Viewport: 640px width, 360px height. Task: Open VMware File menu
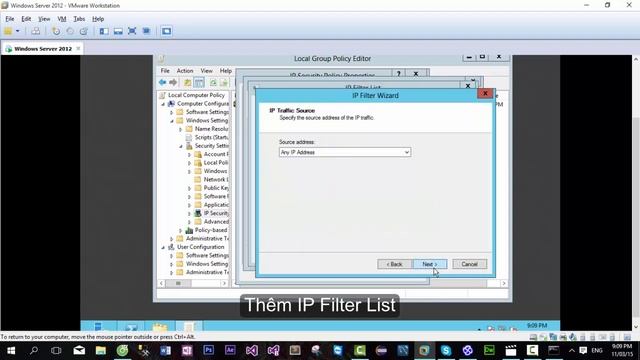coord(10,19)
